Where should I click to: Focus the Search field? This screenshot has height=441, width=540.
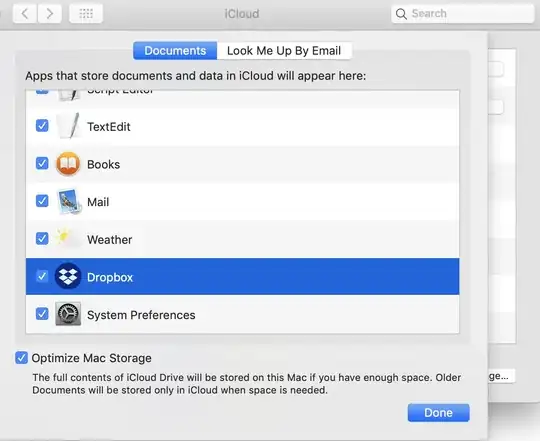[463, 14]
